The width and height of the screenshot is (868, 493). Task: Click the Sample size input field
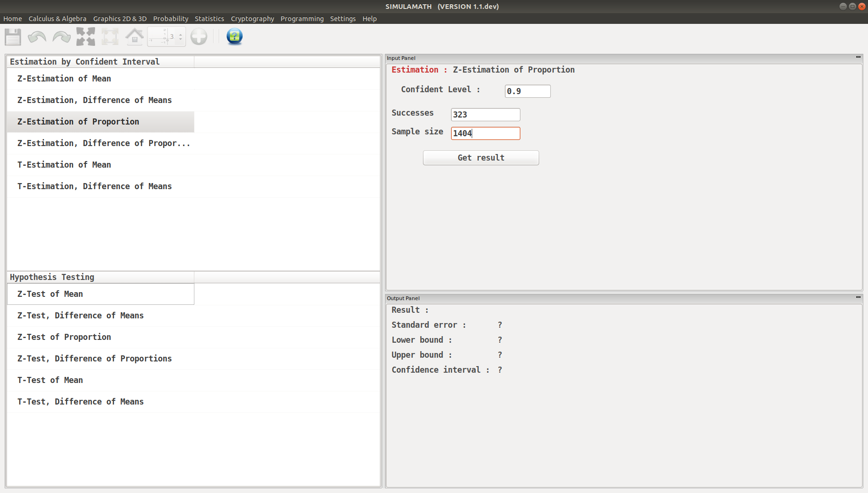pos(485,133)
